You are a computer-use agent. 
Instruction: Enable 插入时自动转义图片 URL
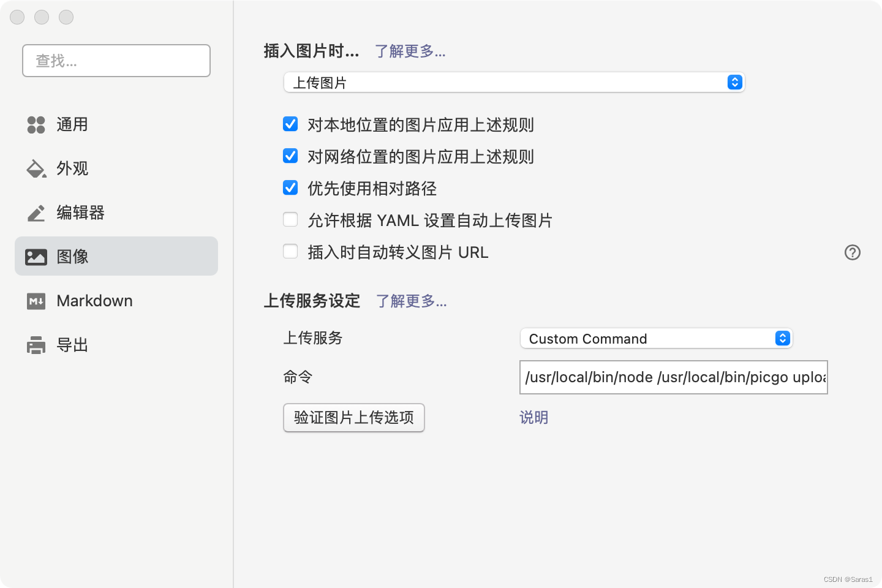[290, 251]
